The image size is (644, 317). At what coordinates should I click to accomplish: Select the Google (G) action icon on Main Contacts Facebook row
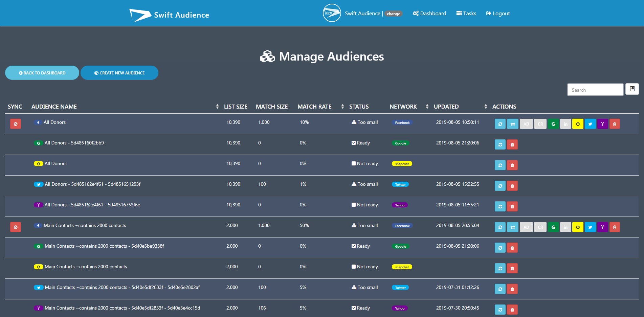(553, 227)
